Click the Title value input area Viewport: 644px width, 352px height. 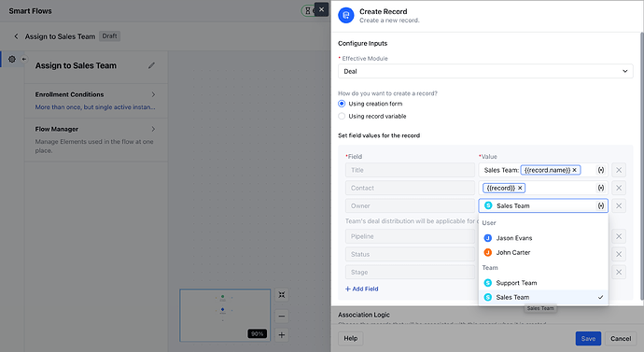coord(543,170)
